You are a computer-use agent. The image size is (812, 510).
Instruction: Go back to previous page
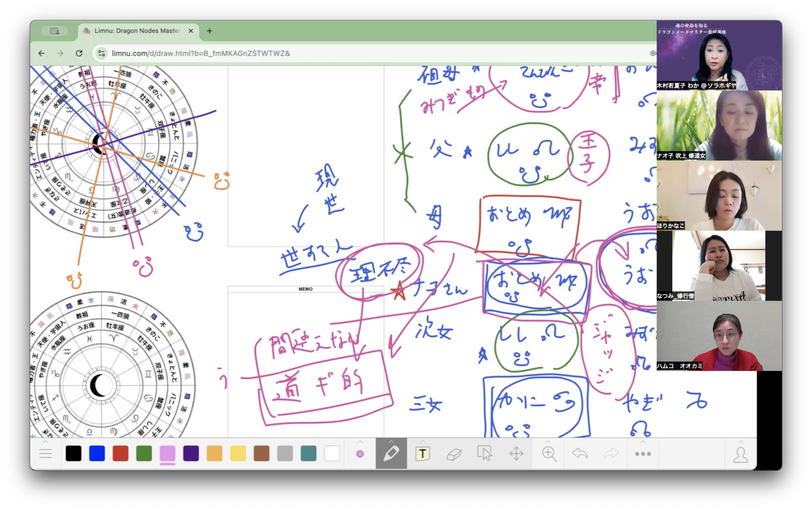(x=41, y=53)
